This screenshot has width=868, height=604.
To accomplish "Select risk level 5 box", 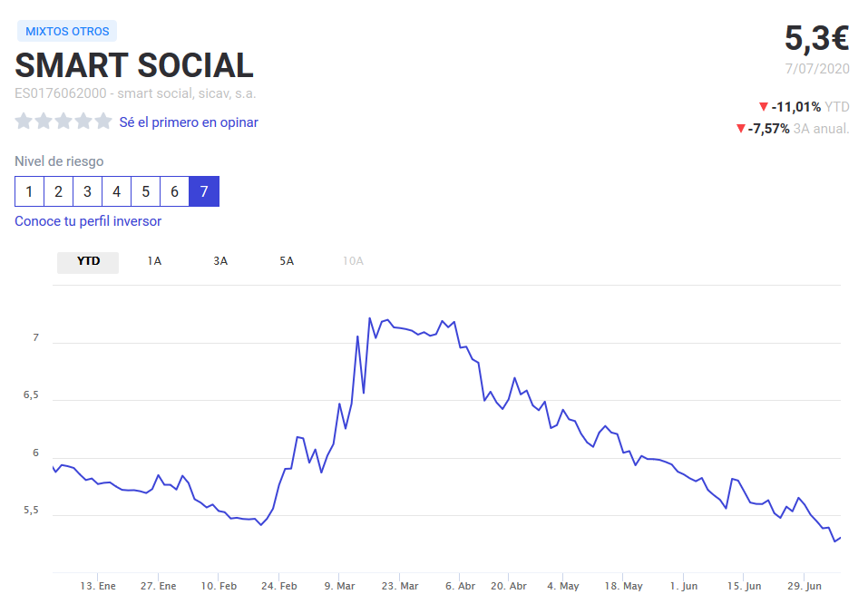I will click(x=145, y=192).
